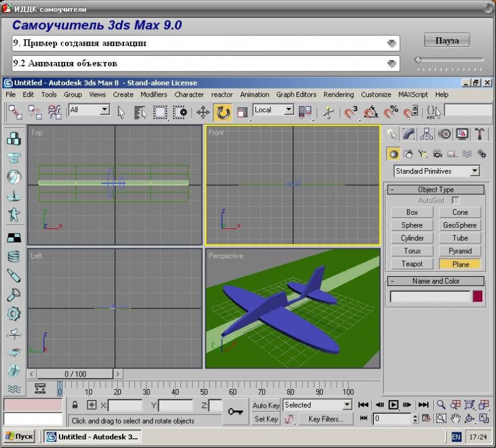The image size is (496, 448).
Task: Collapse the Object Type rollout
Action: pos(435,190)
